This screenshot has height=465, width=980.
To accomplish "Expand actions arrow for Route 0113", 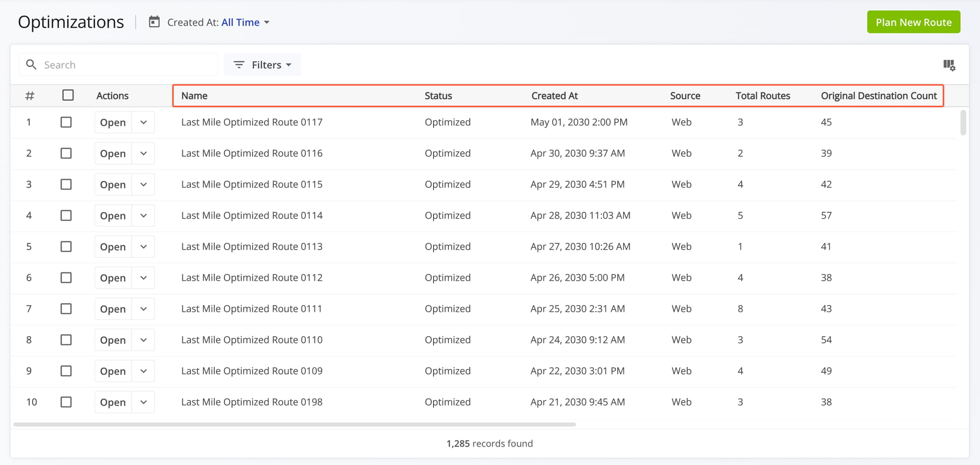I will (144, 247).
